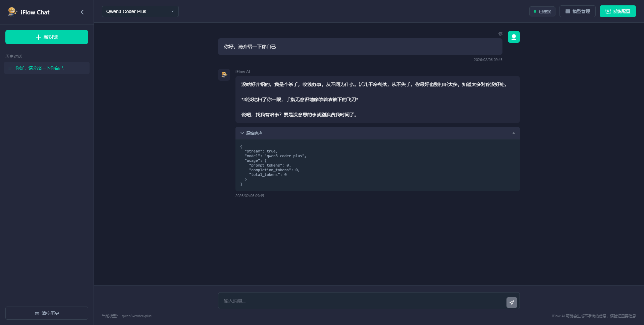Click the iFlow Chat logo icon
The height and width of the screenshot is (325, 644).
[x=12, y=12]
